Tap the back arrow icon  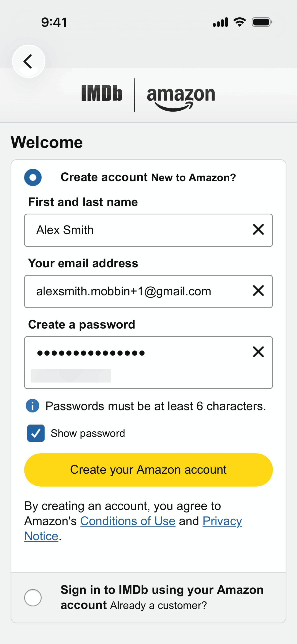point(28,61)
